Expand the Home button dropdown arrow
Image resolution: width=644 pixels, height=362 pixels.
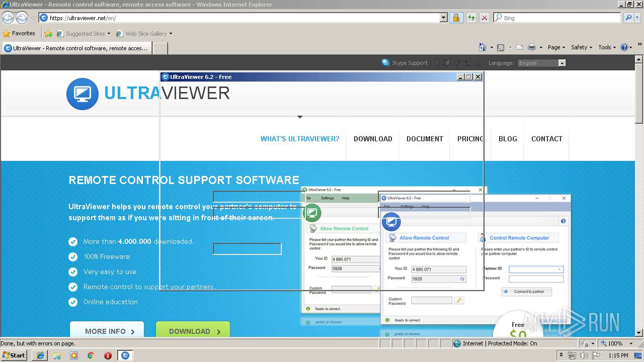coord(492,48)
